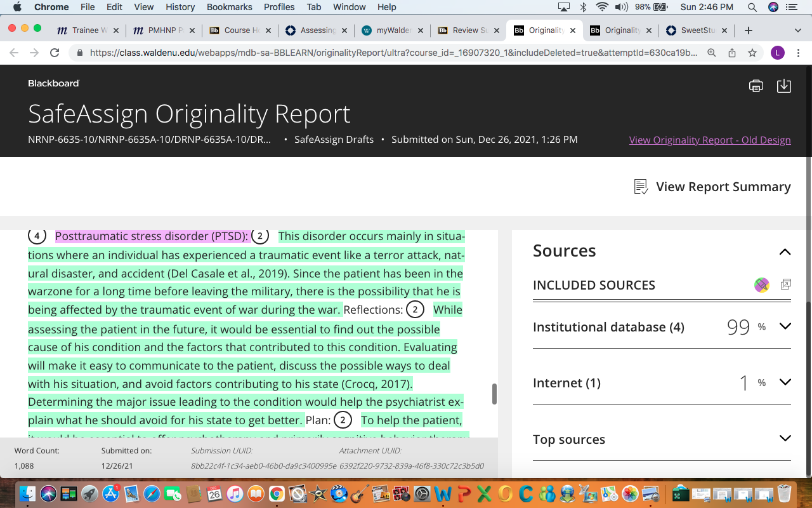Image resolution: width=812 pixels, height=508 pixels.
Task: Reload the page in Chrome
Action: coord(55,53)
